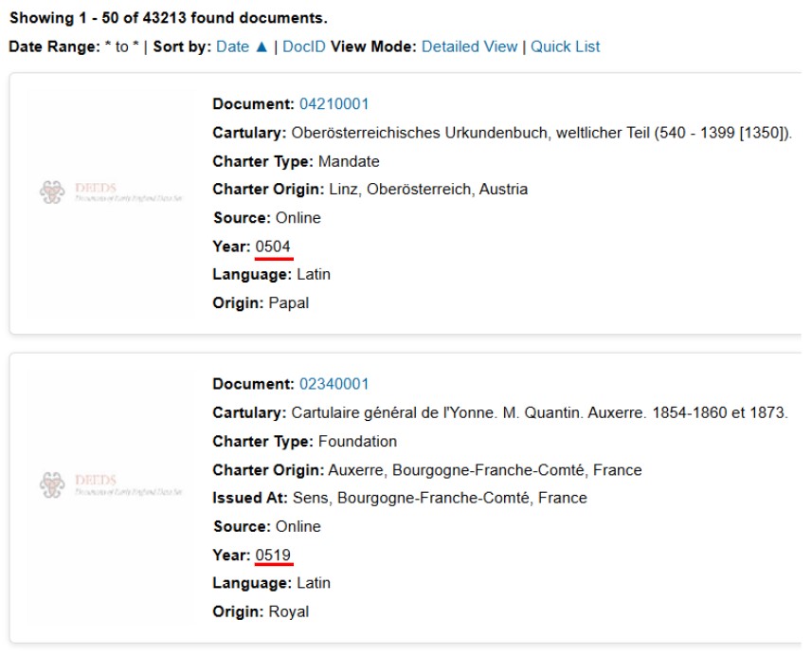812x657 pixels.
Task: Click the Foundation charter type value
Action: pos(357,442)
